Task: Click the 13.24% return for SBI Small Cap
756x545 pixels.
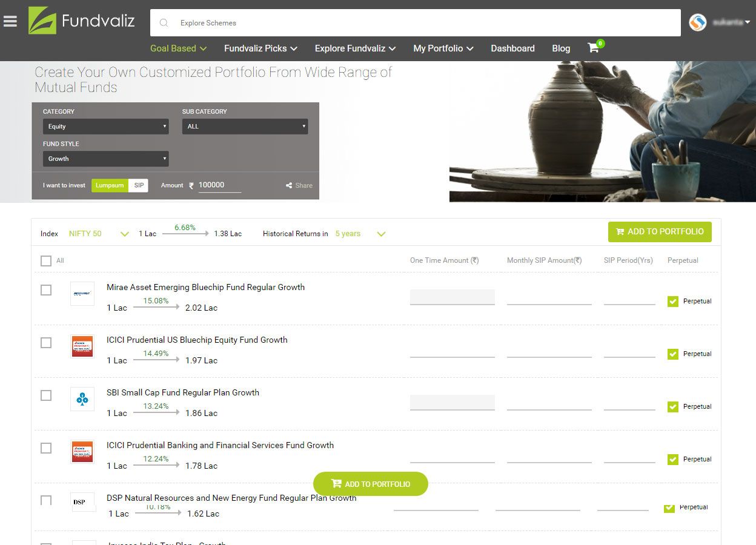Action: (x=156, y=406)
